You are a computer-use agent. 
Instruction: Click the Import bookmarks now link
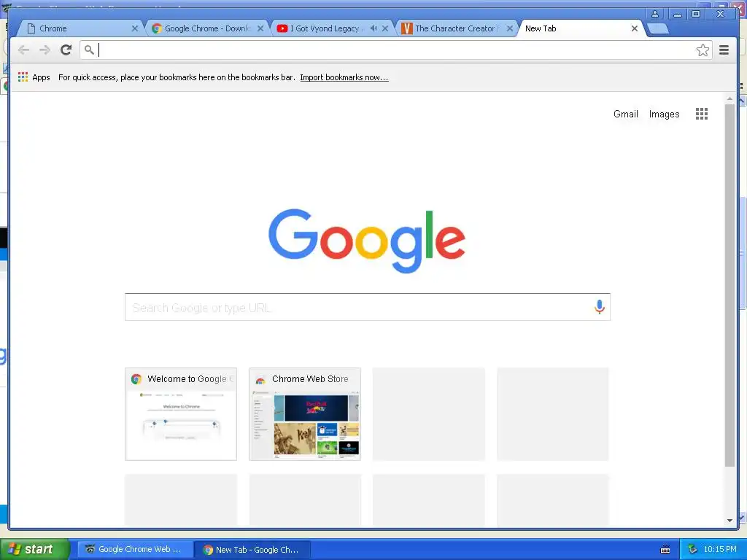pos(344,77)
